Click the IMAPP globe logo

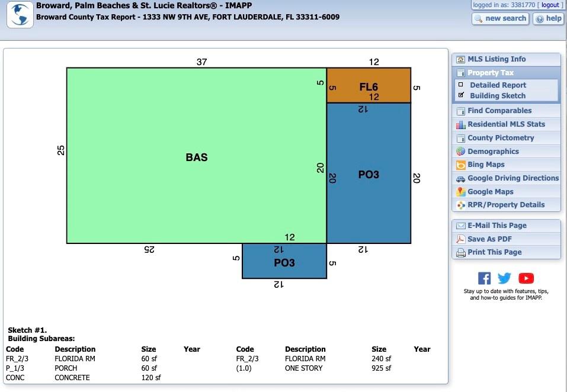tap(20, 14)
